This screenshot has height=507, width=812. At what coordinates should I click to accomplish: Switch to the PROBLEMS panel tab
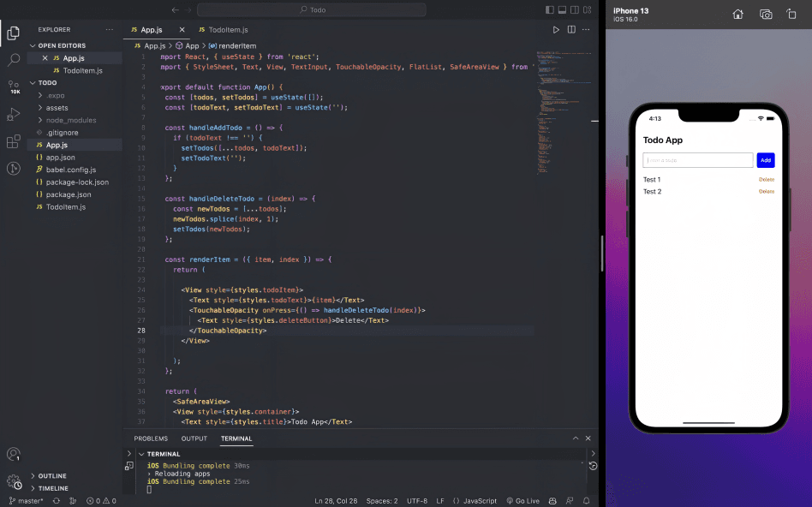(151, 438)
